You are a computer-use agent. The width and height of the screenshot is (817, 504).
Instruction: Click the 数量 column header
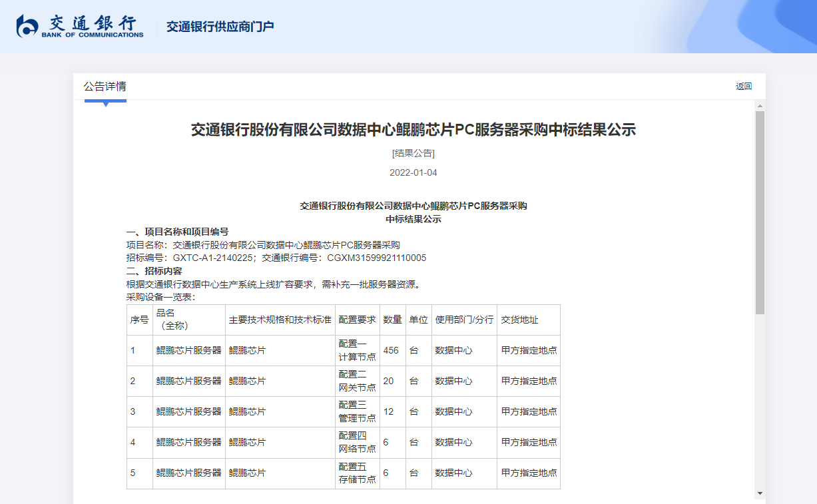(393, 320)
